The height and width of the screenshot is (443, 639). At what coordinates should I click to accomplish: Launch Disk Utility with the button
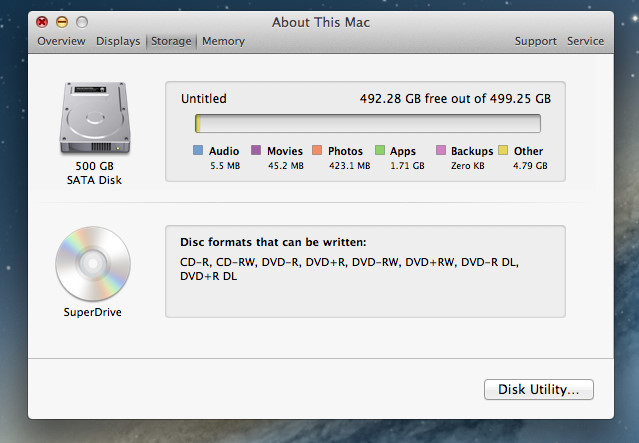pos(539,390)
